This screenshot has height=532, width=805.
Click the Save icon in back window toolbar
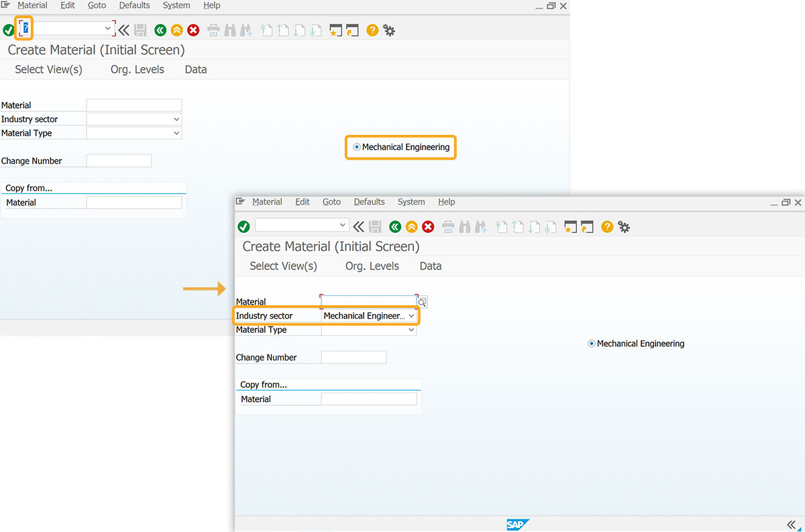pos(140,30)
